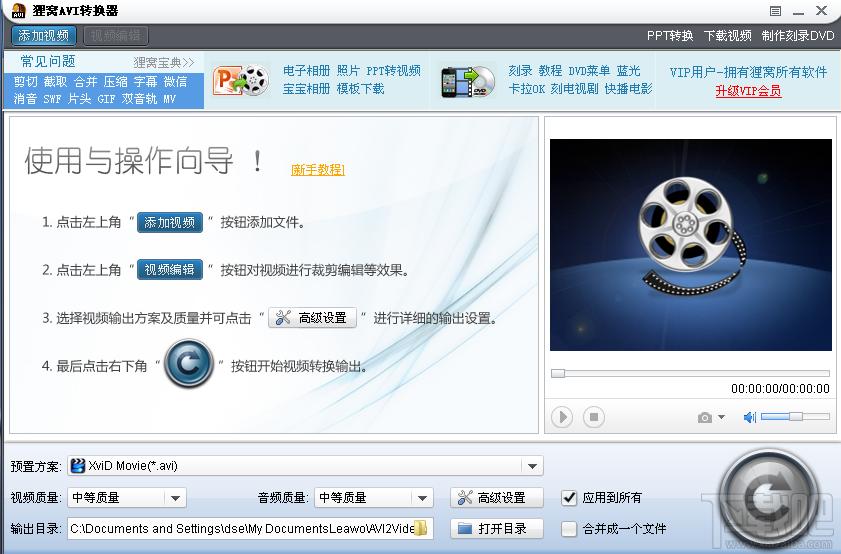Play the preview video
The height and width of the screenshot is (554, 841).
coord(562,417)
